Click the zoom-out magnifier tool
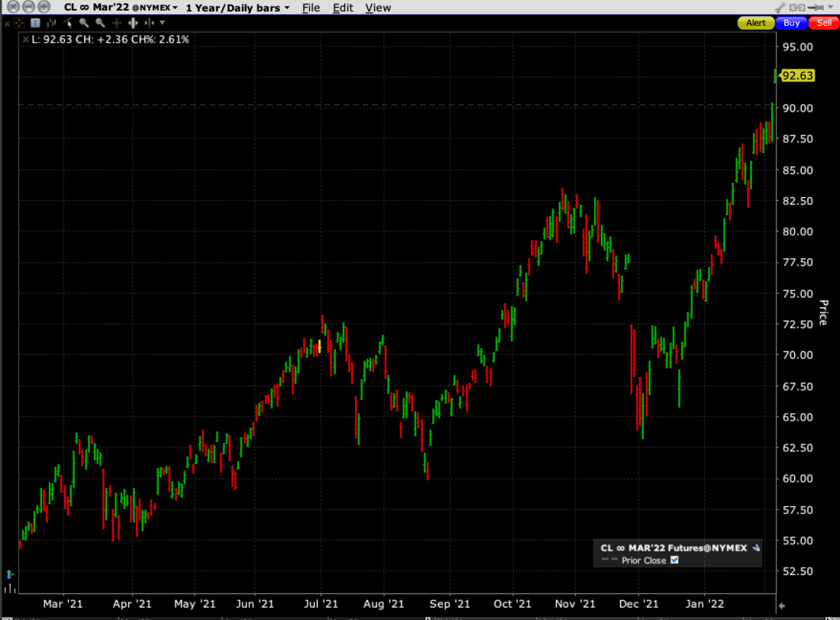This screenshot has width=840, height=620. pos(99,23)
